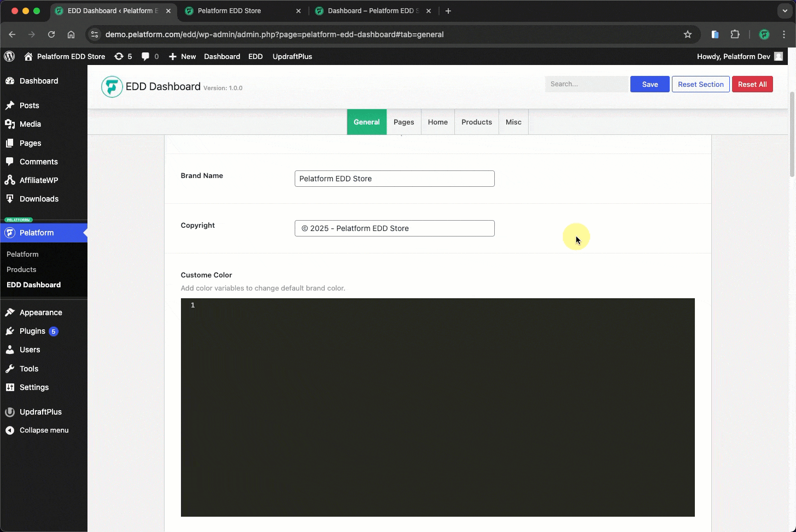
Task: Bookmark page with star icon
Action: [688, 34]
